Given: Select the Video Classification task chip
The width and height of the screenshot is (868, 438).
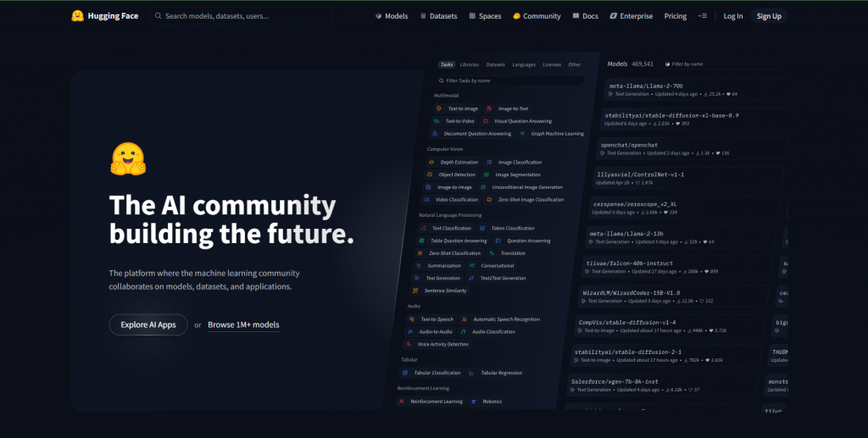Looking at the screenshot, I should coord(451,200).
